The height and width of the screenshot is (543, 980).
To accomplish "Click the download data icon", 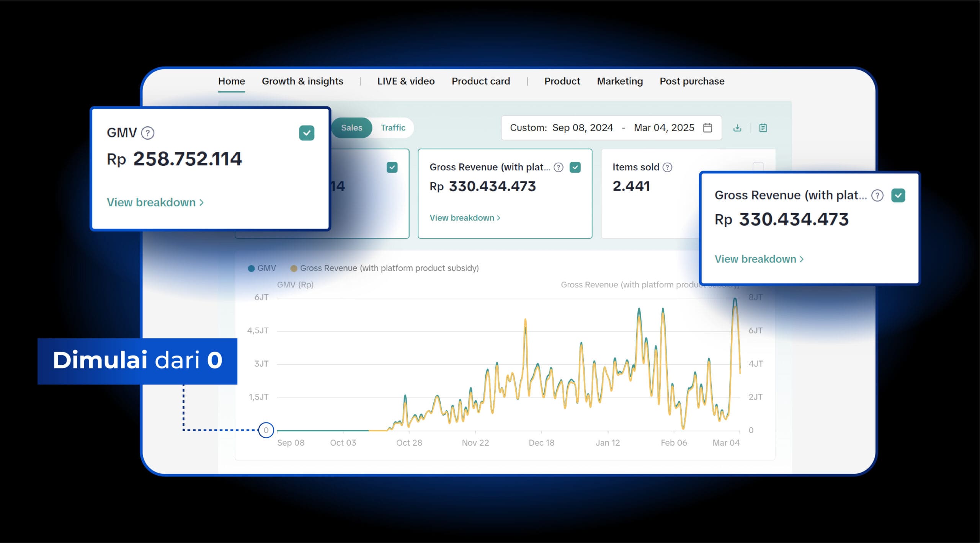I will coord(737,128).
